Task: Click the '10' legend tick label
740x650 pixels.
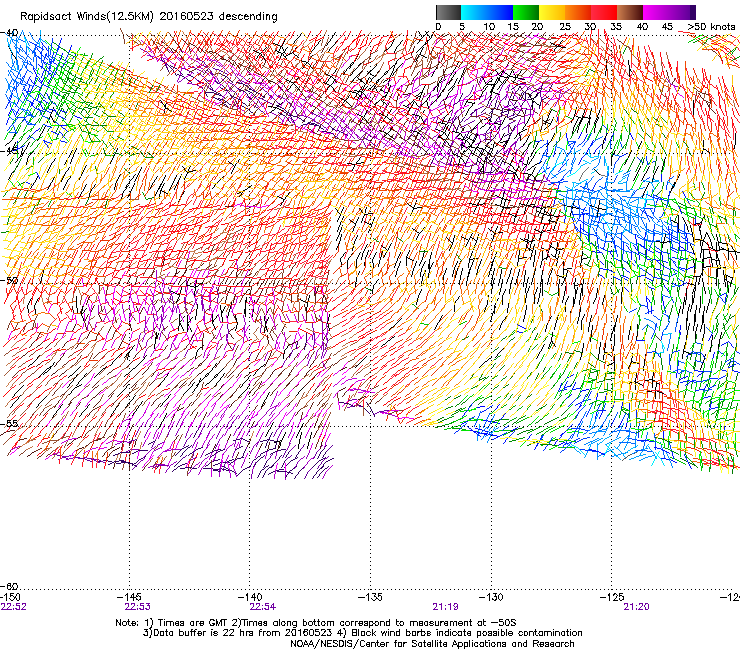Action: (489, 27)
